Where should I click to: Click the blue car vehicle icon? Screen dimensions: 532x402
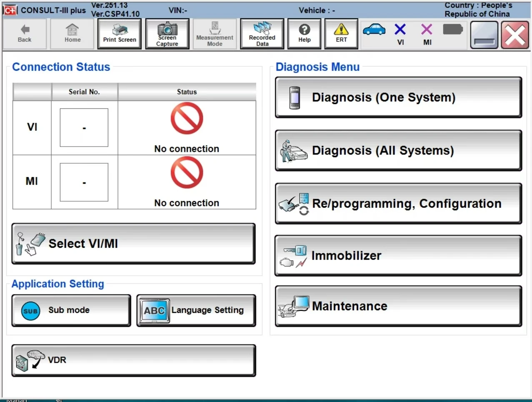click(x=374, y=29)
